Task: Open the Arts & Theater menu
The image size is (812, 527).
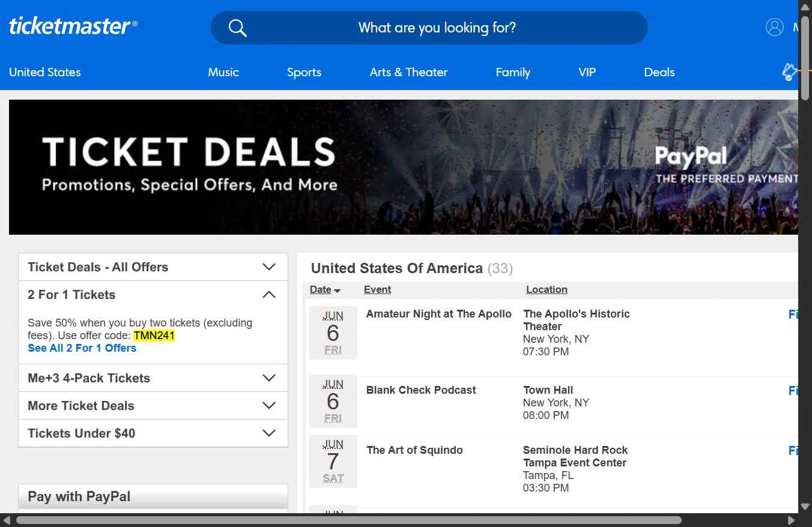Action: [408, 72]
